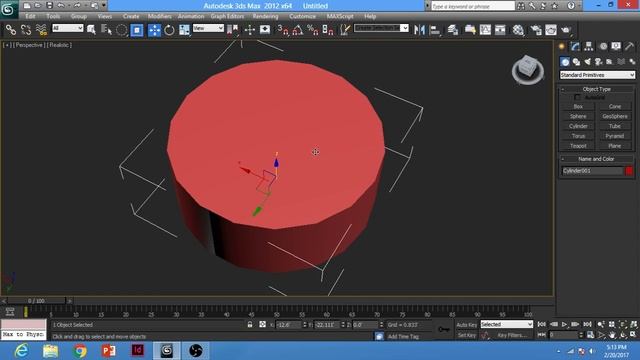Open Standard Primitives dropdown
This screenshot has width=640, height=360.
(597, 75)
